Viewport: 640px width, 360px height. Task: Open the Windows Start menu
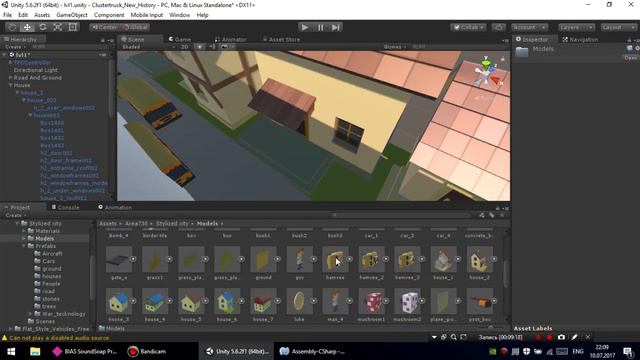[11, 351]
